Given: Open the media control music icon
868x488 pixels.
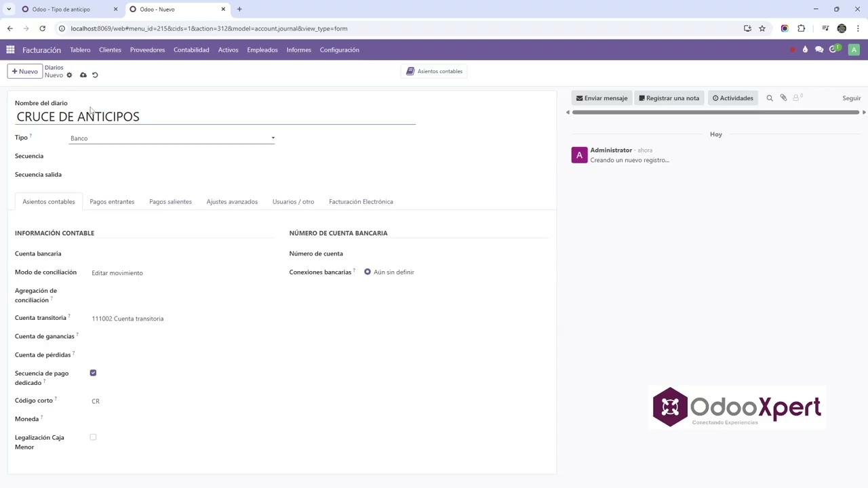Looking at the screenshot, I should [825, 28].
